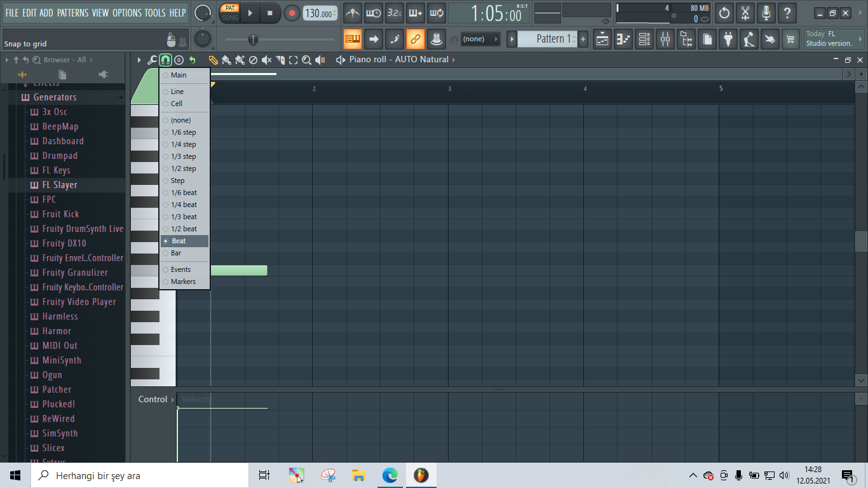
Task: Set snap to Step
Action: [184, 180]
